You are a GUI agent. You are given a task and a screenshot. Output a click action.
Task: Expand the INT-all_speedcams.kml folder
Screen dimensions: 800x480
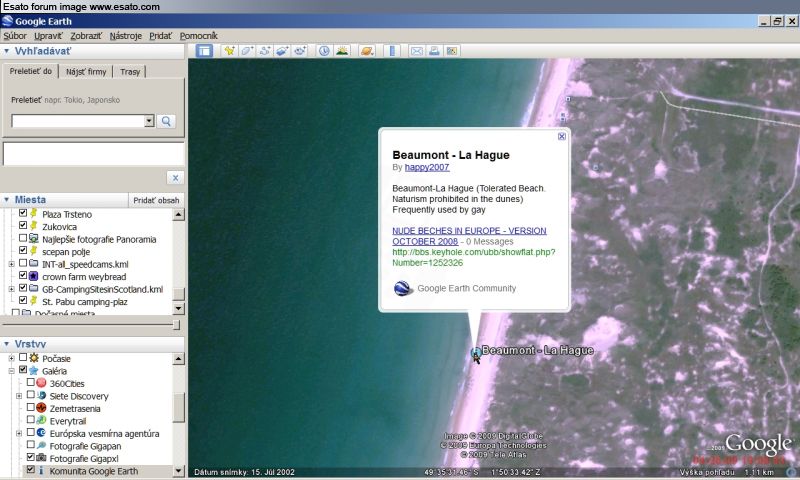11,264
